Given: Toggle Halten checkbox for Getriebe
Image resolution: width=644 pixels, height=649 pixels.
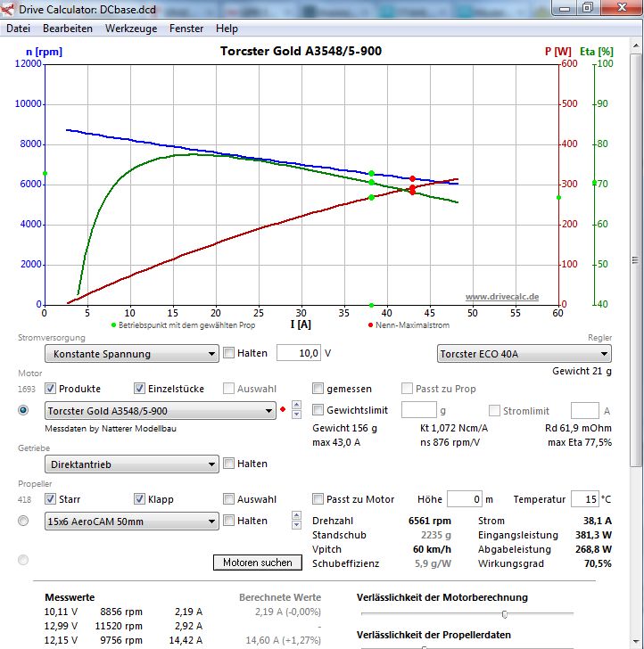Looking at the screenshot, I should click(x=228, y=464).
